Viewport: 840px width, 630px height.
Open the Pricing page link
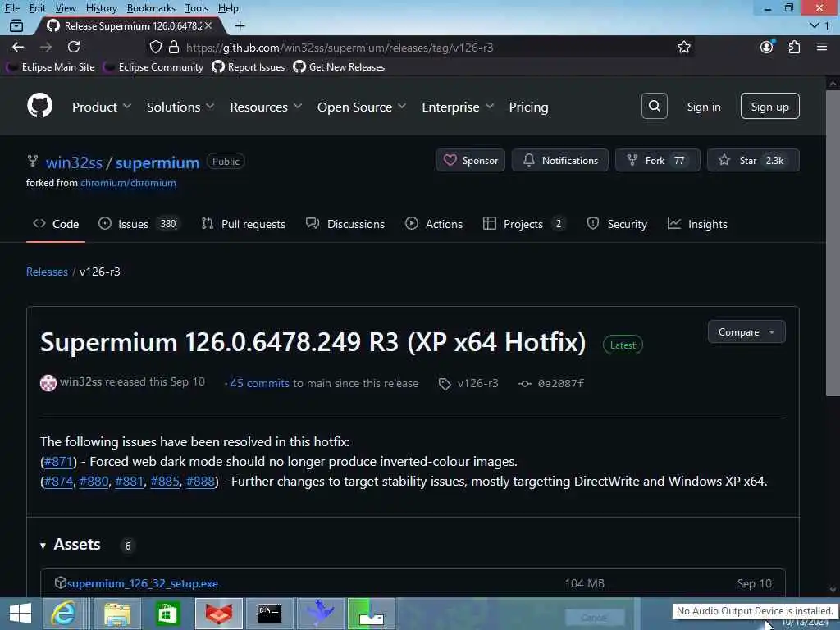pyautogui.click(x=528, y=107)
